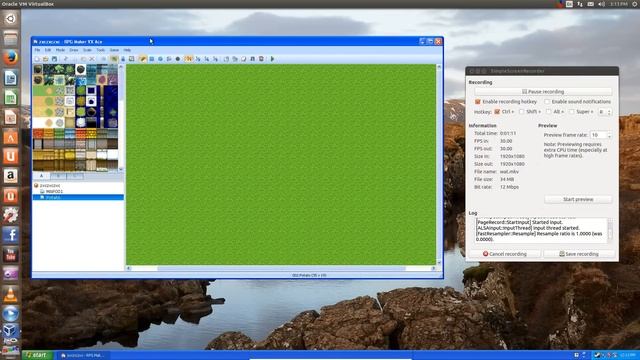Open the Game menu
This screenshot has width=640, height=360.
coord(114,50)
